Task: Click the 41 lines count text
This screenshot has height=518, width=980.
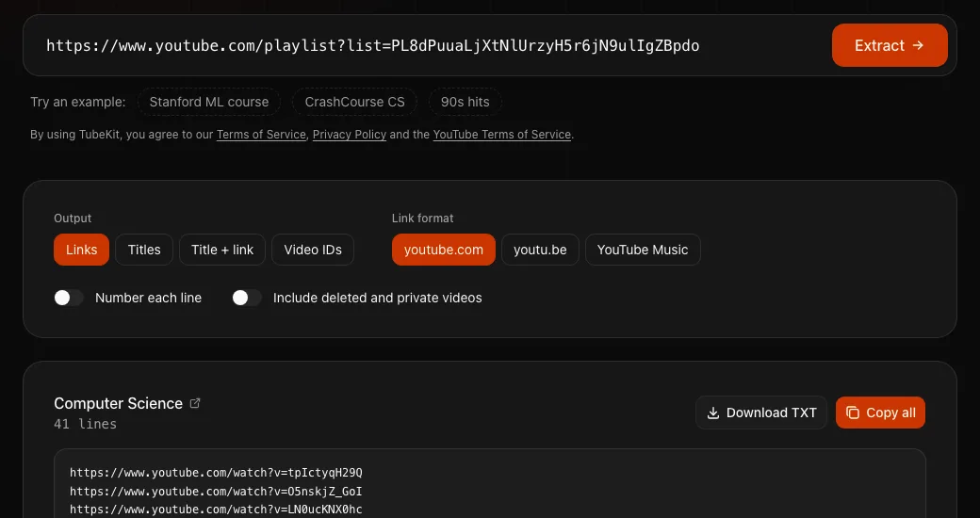Action: 85,424
